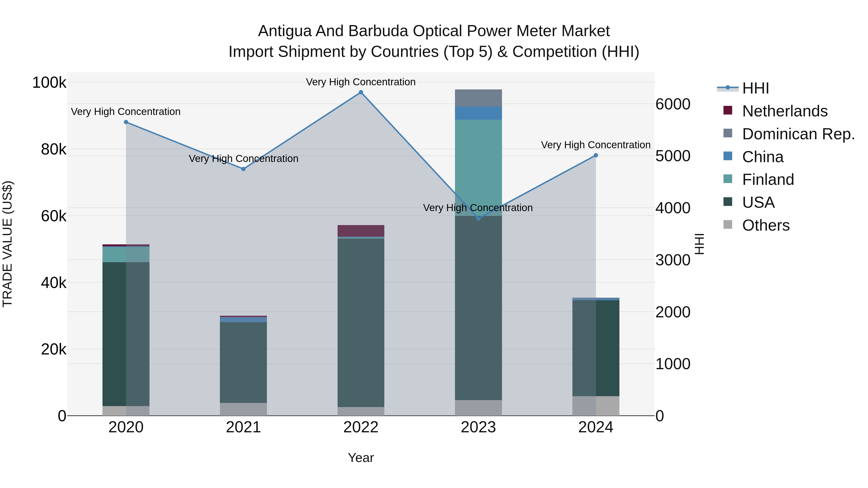This screenshot has width=868, height=488.
Task: Click the 2020 Very High Concentration annotation
Action: (126, 112)
